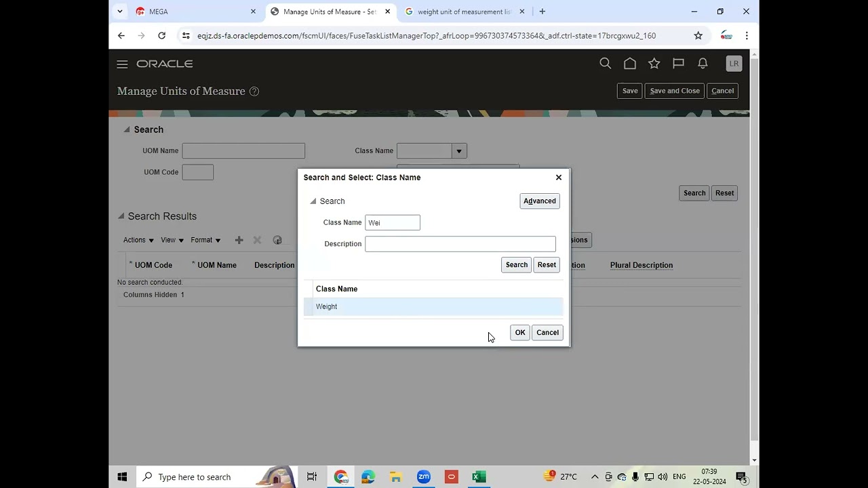This screenshot has height=488, width=868.
Task: Click the detach table icon
Action: pyautogui.click(x=277, y=240)
